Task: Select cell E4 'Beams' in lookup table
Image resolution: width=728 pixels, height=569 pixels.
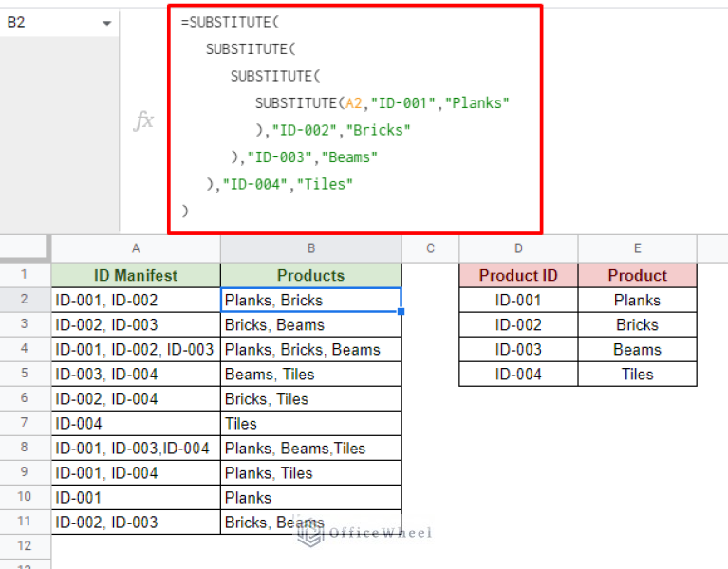Action: pos(638,349)
